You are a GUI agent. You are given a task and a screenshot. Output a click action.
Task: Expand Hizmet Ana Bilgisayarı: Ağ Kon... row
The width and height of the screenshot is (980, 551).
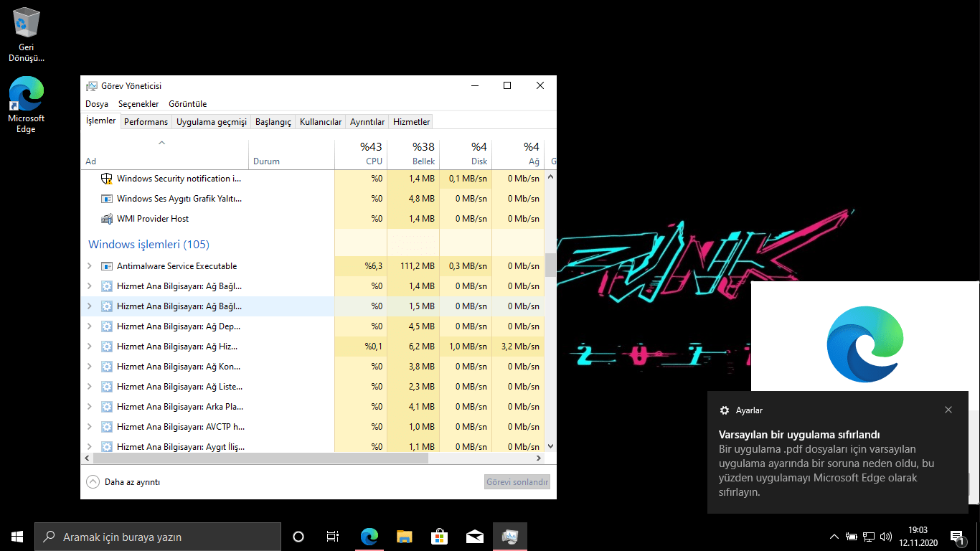click(90, 367)
